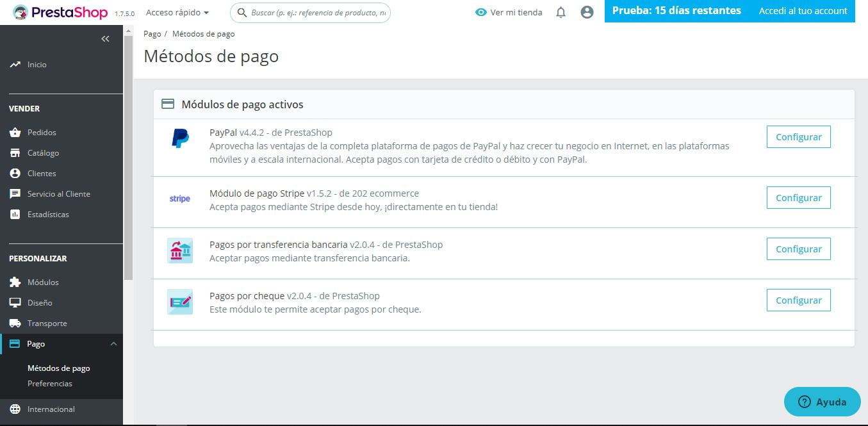
Task: Open the Ayuda help button
Action: pyautogui.click(x=822, y=402)
